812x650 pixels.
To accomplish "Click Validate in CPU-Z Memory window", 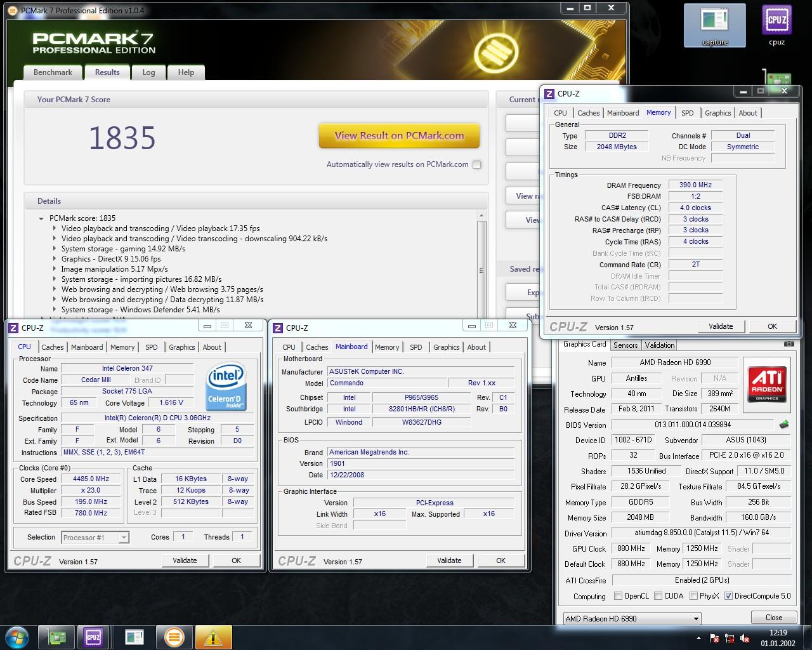I will pyautogui.click(x=721, y=326).
